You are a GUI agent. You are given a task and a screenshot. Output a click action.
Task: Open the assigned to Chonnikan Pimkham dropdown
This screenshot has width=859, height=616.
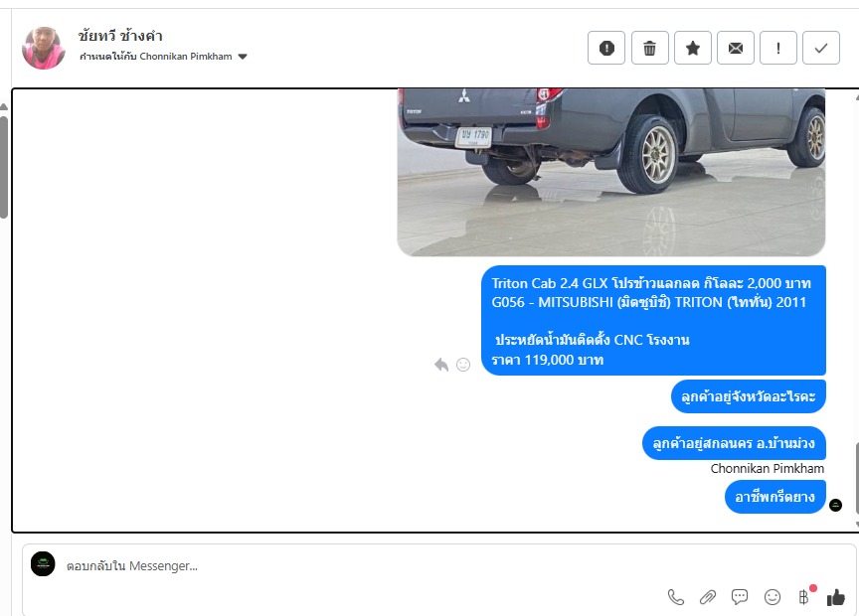163,57
